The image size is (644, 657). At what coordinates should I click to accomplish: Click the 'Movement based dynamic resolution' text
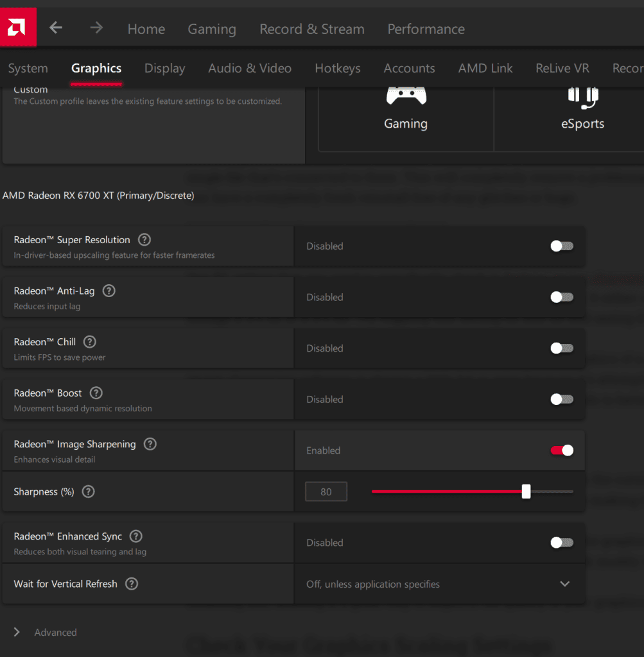click(83, 409)
